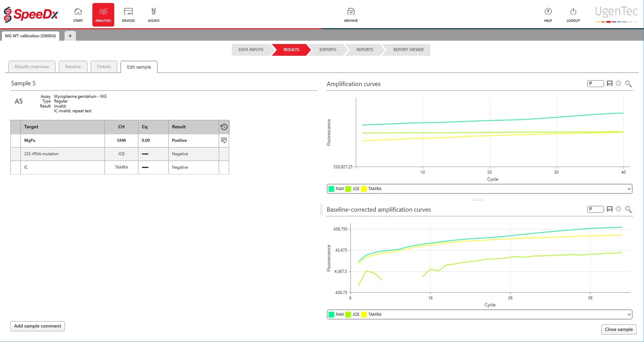Image resolution: width=644 pixels, height=342 pixels.
Task: Open the Assays section
Action: tap(153, 14)
